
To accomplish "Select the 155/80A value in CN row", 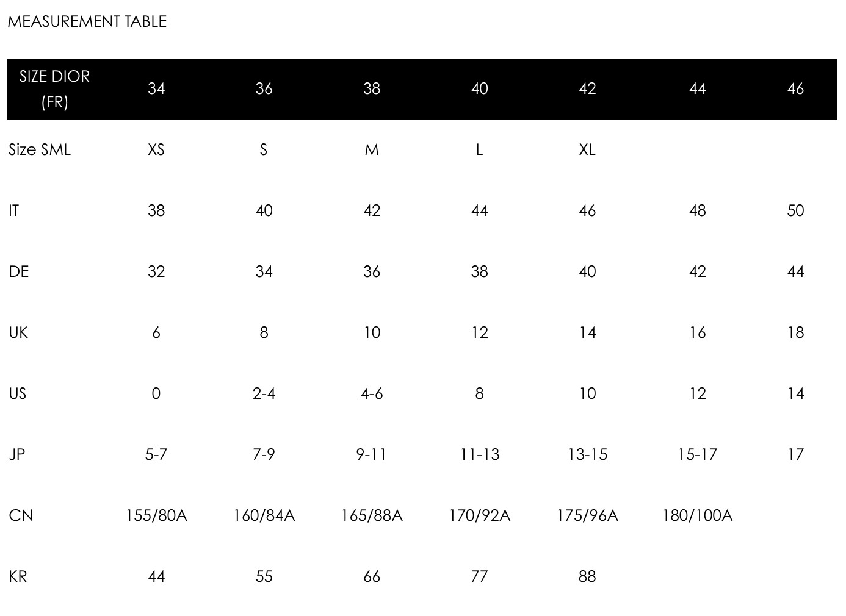I will click(x=156, y=515).
